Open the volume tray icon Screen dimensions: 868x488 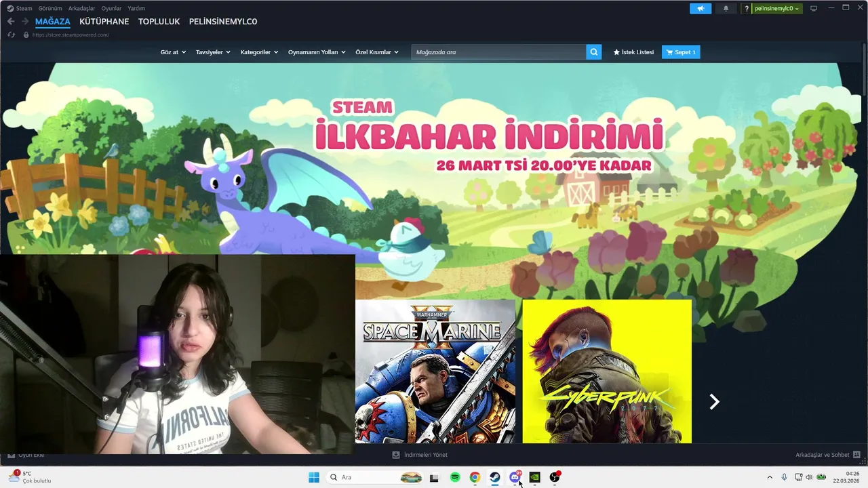point(808,477)
